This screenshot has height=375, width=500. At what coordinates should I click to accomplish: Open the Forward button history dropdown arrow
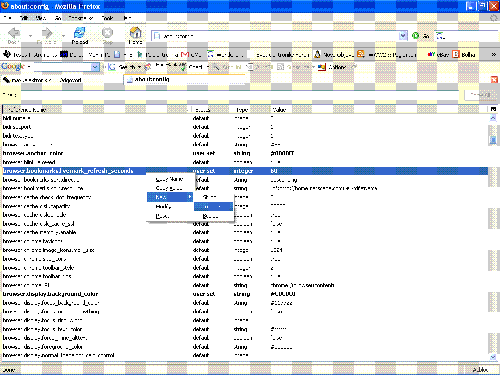63,36
